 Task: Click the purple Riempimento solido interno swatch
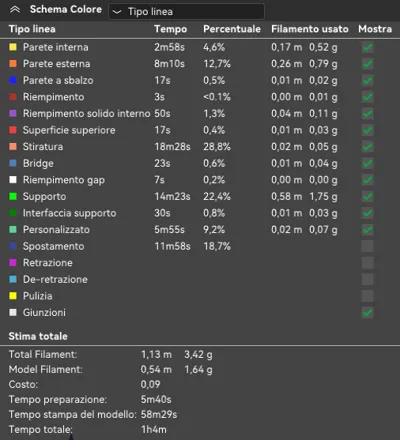pyautogui.click(x=13, y=113)
